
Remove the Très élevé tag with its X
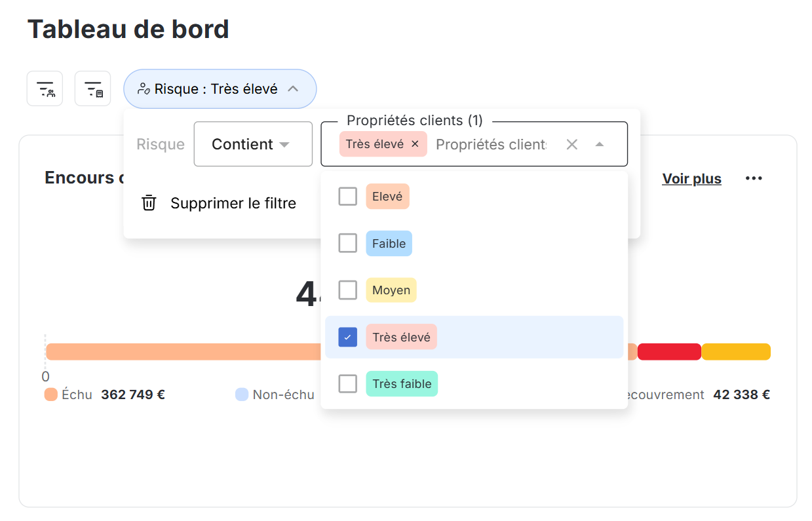click(414, 144)
